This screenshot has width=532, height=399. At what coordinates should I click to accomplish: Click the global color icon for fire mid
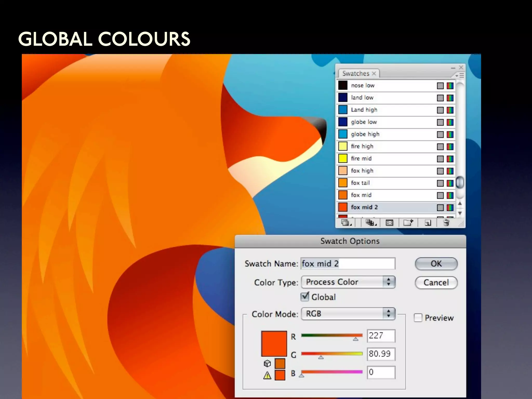[x=440, y=159]
